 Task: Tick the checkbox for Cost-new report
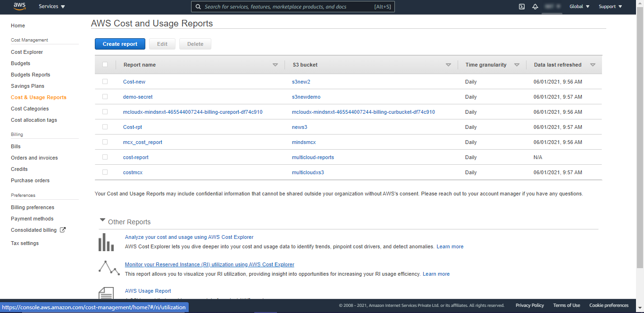pos(105,82)
